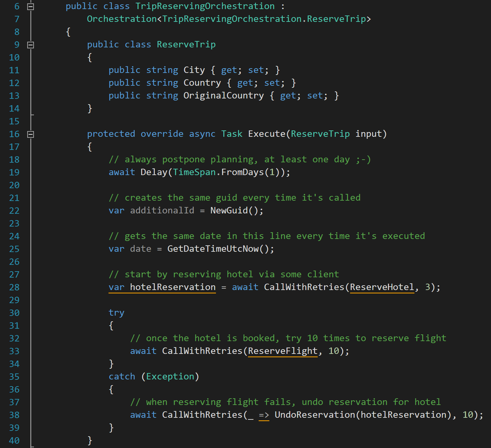Click line number 19 in the gutter

click(14, 172)
